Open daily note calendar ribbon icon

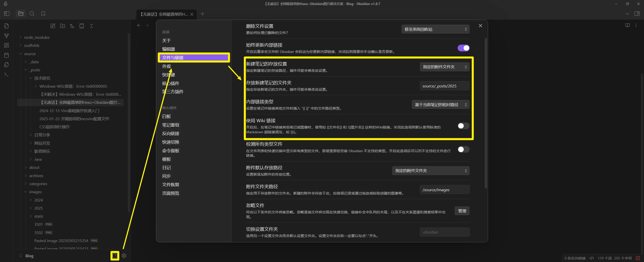[x=7, y=55]
